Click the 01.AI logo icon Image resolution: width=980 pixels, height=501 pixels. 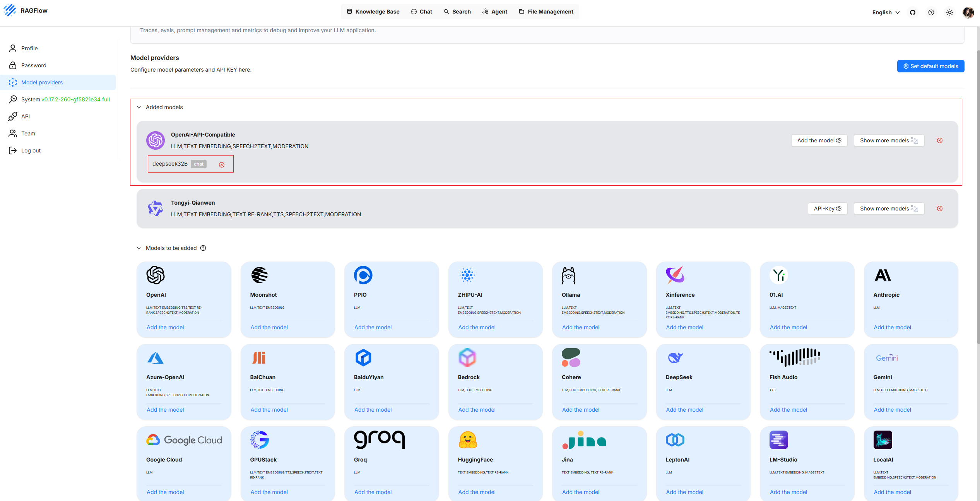[x=779, y=275]
